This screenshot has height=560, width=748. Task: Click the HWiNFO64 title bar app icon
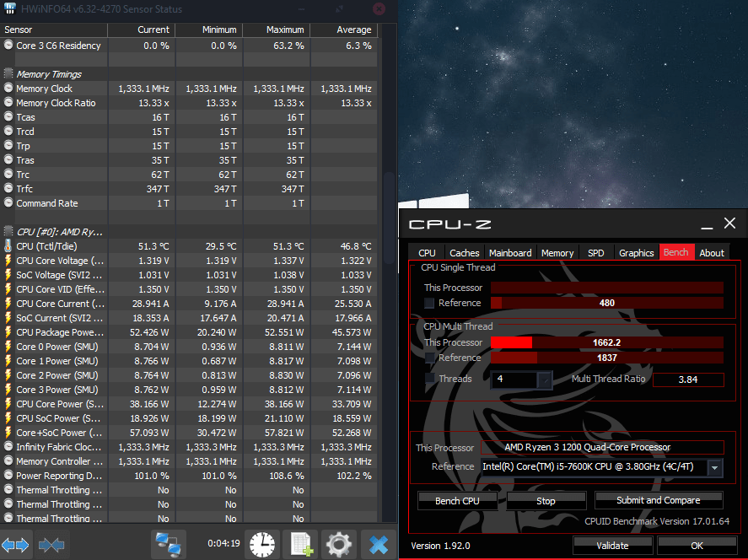9,8
